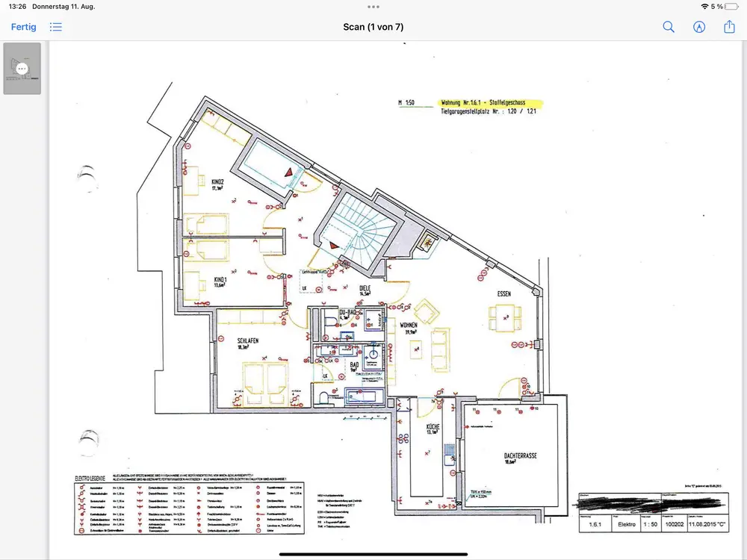
Task: Open the share sheet icon
Action: click(730, 27)
